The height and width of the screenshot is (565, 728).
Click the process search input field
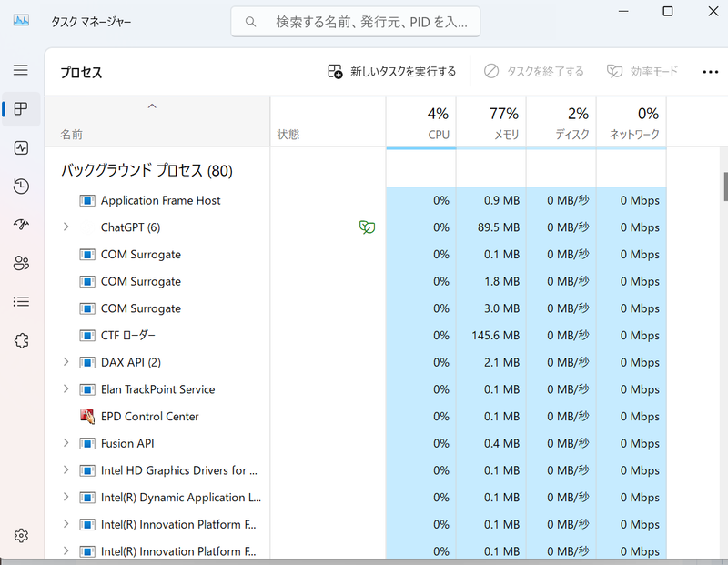coord(355,22)
